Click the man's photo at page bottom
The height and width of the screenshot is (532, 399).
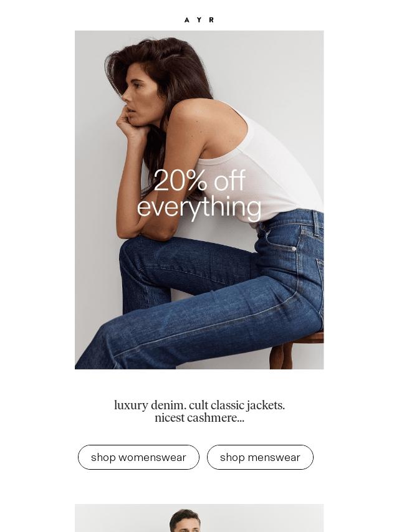pyautogui.click(x=199, y=518)
